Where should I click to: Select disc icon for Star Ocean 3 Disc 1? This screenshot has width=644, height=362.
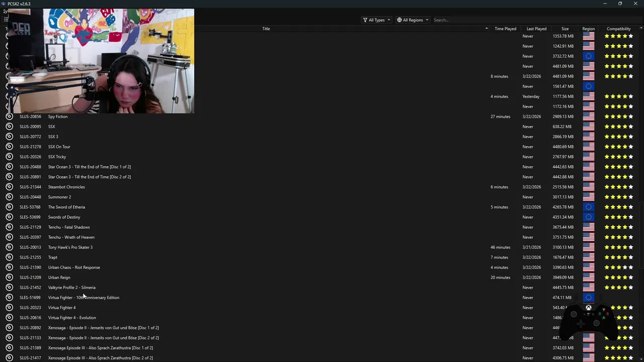pos(9,166)
